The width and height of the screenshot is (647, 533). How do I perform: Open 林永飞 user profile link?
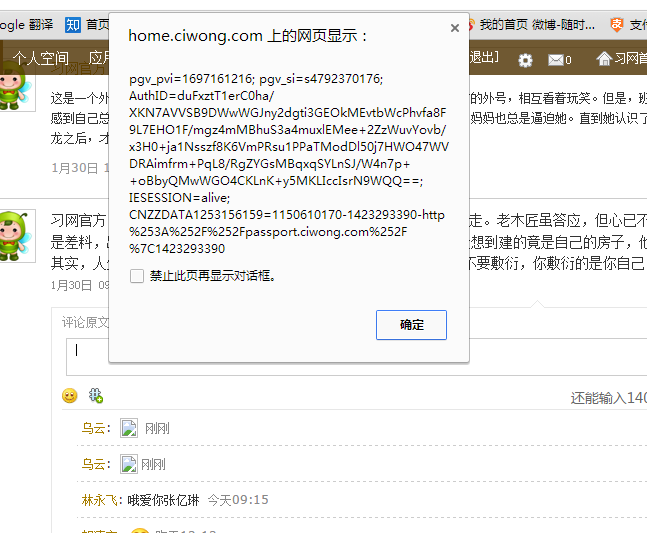click(102, 500)
